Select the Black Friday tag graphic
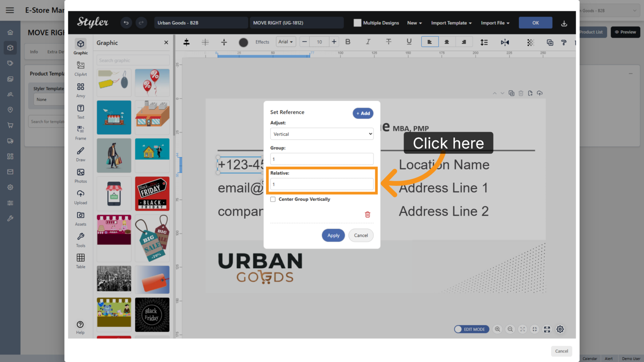The image size is (644, 362). (152, 193)
